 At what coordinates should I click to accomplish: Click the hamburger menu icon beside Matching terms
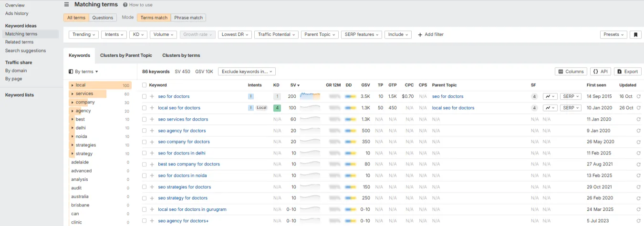pos(66,5)
